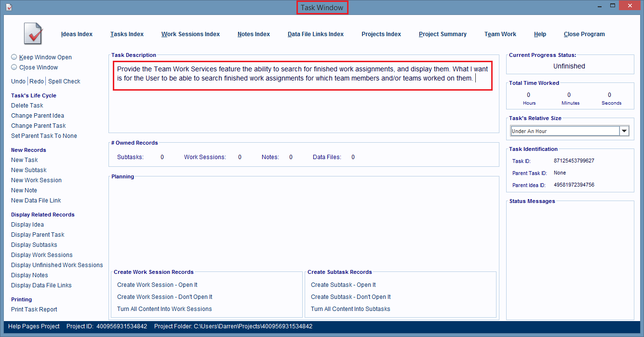The height and width of the screenshot is (337, 644).
Task: Select the Close Window radio button
Action: [x=14, y=67]
